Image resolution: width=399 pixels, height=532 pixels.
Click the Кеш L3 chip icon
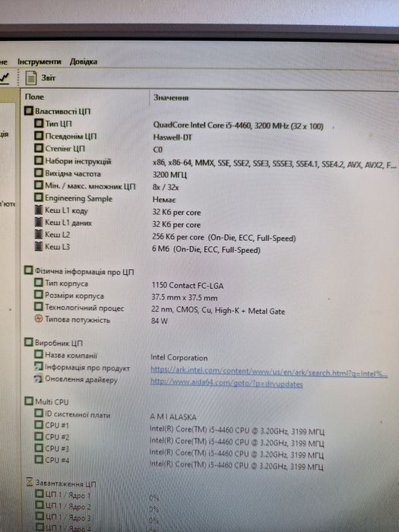[39, 246]
